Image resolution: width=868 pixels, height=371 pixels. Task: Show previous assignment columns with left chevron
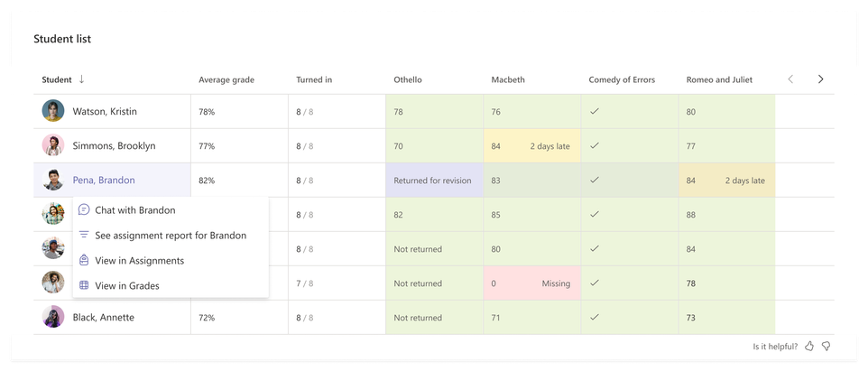(790, 79)
